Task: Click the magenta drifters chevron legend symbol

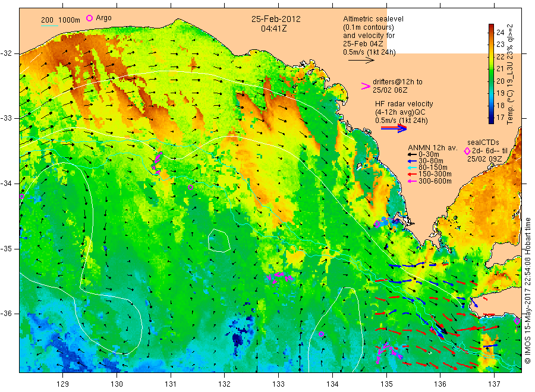Action: 366,86
